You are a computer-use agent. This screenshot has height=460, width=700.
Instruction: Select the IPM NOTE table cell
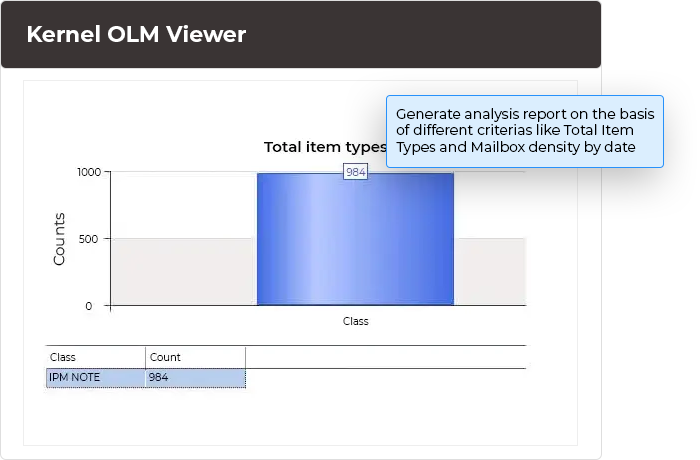(x=96, y=378)
